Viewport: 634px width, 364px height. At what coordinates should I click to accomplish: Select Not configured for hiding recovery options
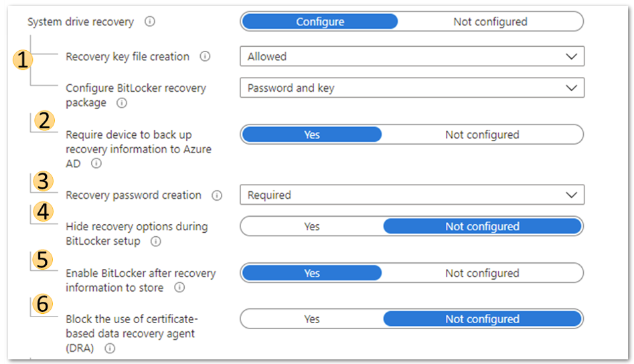point(482,226)
